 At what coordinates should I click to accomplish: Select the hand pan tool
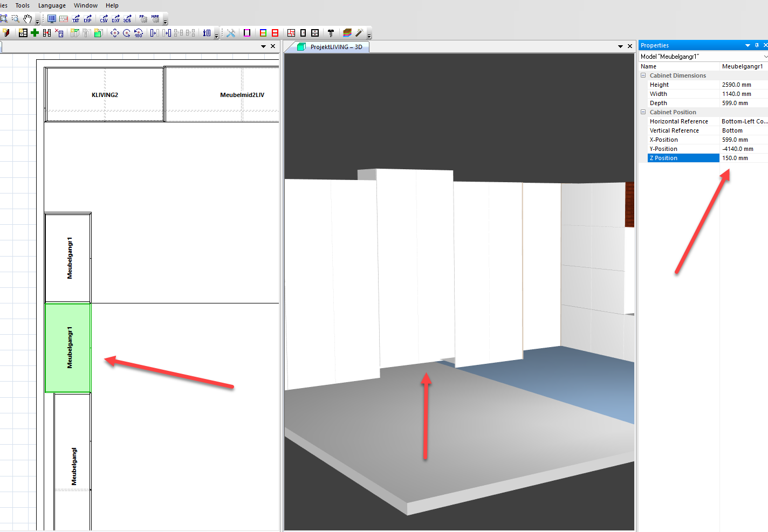point(28,18)
